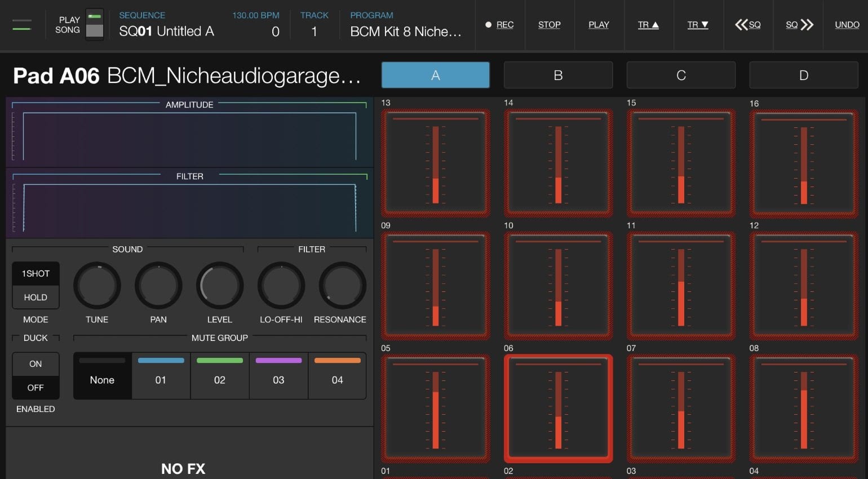
Task: Jump to the next sequence with SQ forward
Action: [798, 25]
